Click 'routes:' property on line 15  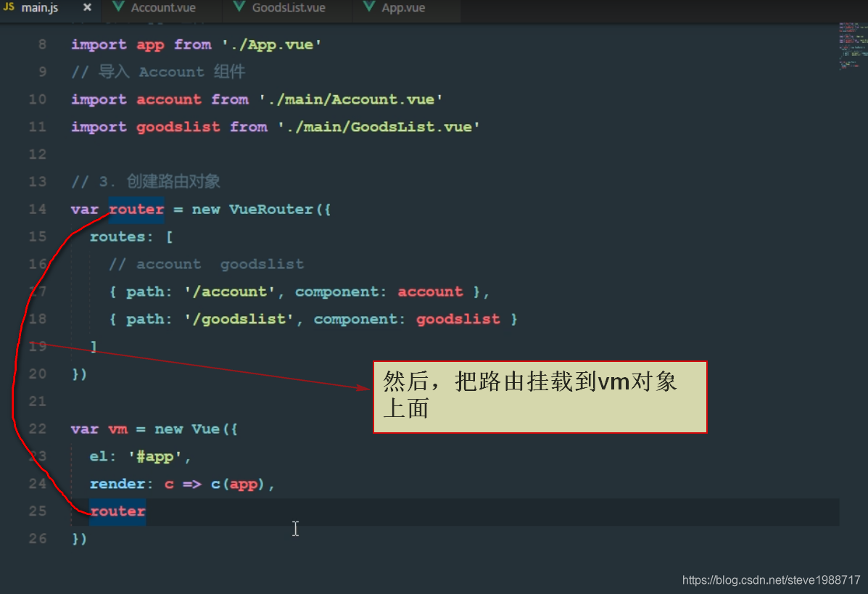click(121, 237)
